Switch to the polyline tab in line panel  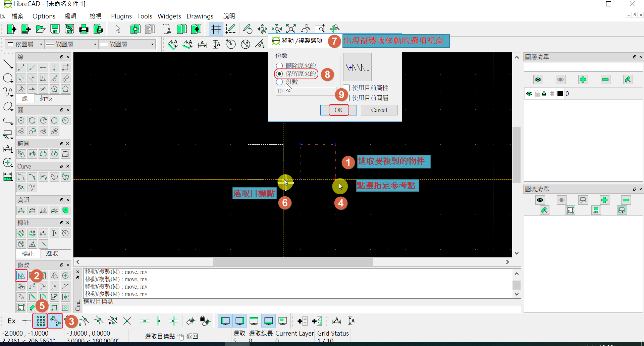tap(46, 98)
